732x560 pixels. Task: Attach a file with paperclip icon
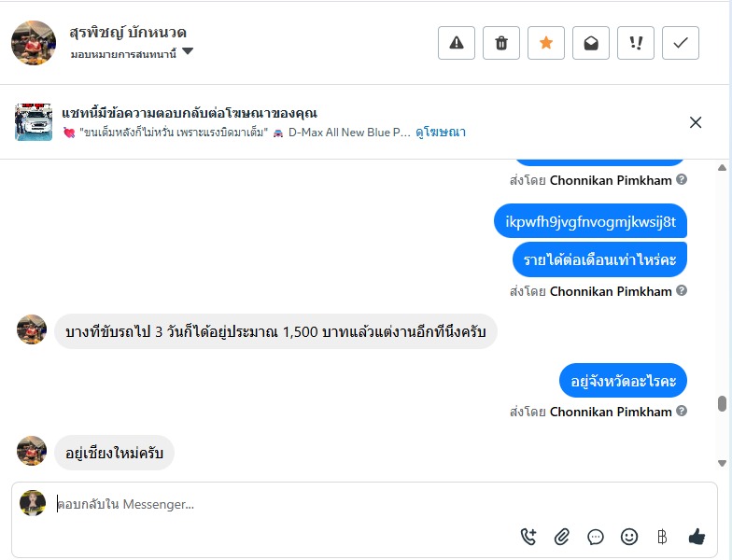[x=562, y=537]
